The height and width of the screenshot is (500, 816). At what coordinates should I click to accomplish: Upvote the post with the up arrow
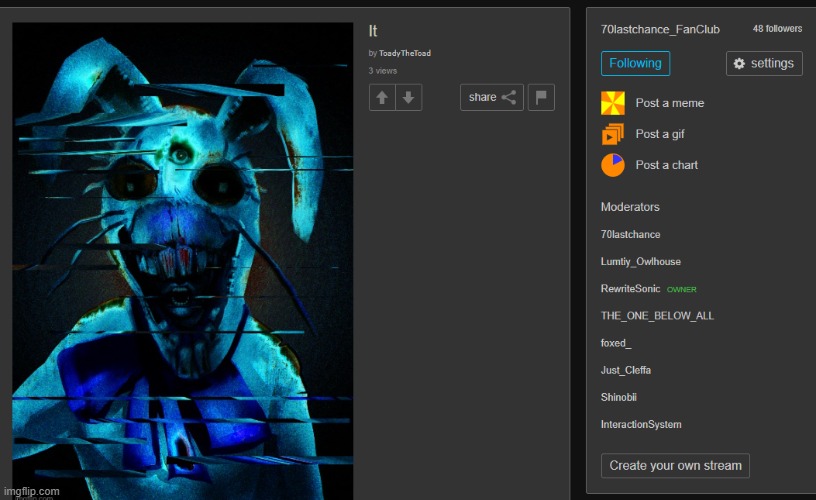tap(382, 97)
